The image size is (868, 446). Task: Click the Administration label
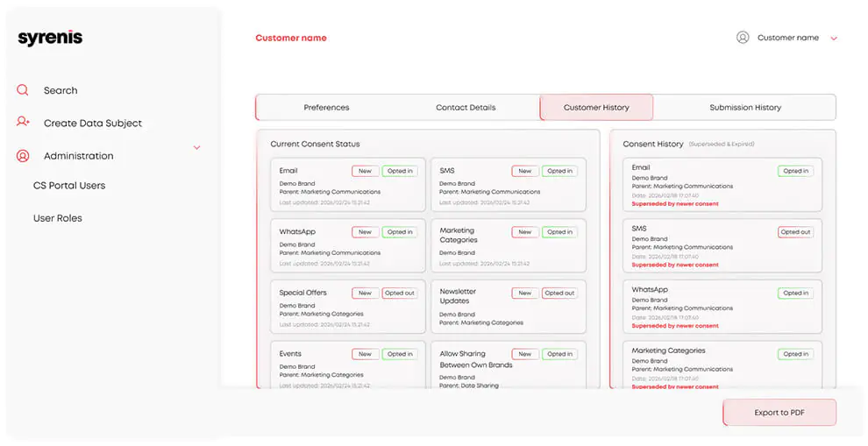[79, 156]
